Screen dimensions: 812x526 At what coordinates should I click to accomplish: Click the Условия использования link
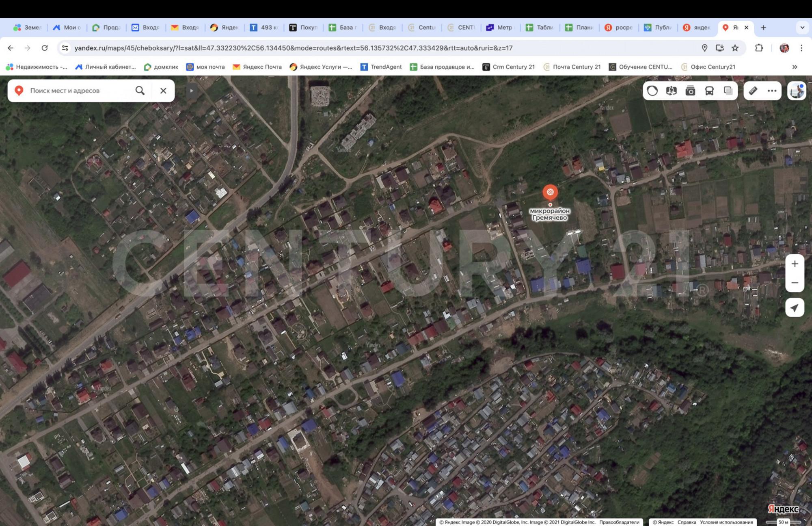[x=726, y=522]
